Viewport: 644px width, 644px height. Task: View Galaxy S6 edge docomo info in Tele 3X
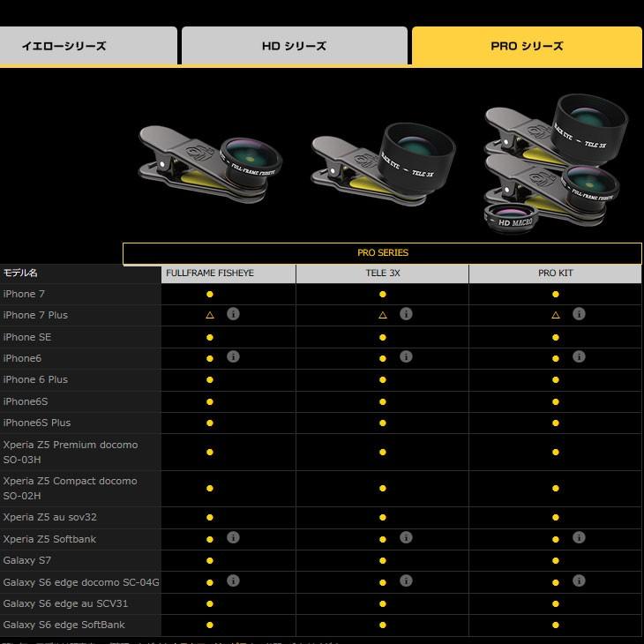[406, 581]
